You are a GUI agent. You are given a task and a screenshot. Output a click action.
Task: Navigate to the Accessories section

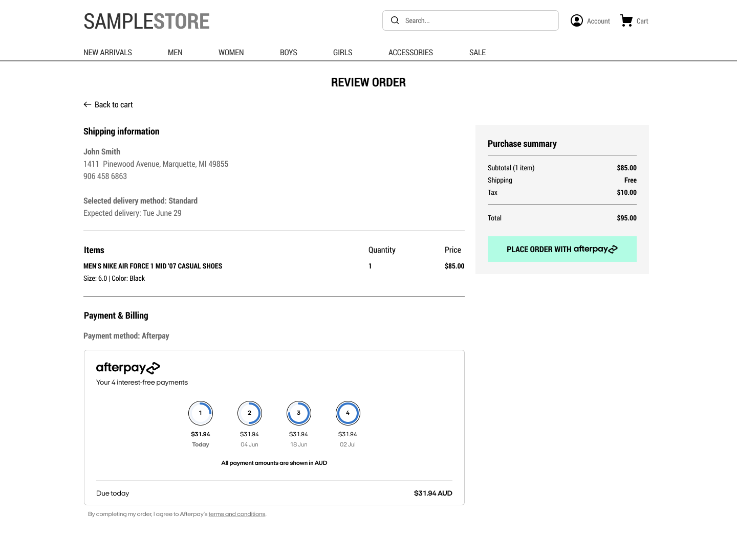pyautogui.click(x=410, y=53)
